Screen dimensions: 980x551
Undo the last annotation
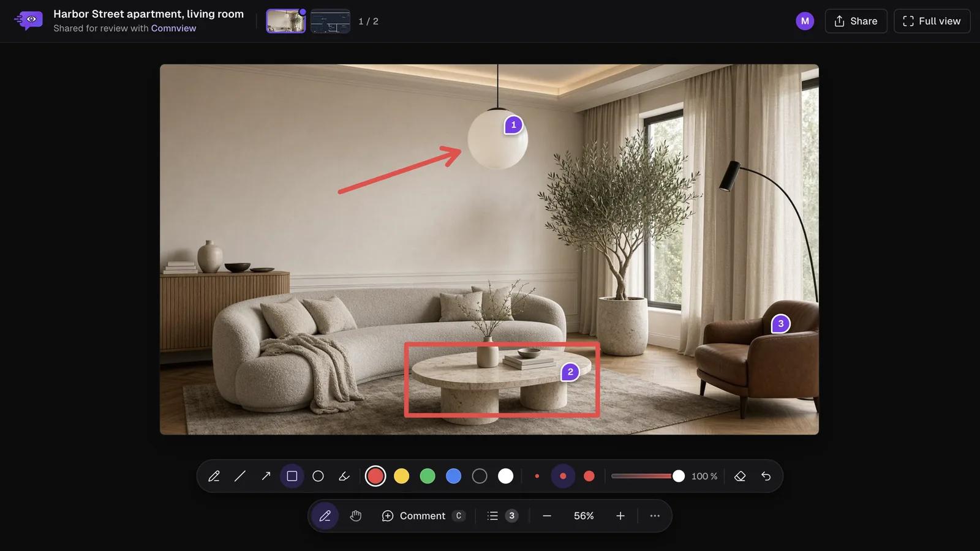click(766, 476)
